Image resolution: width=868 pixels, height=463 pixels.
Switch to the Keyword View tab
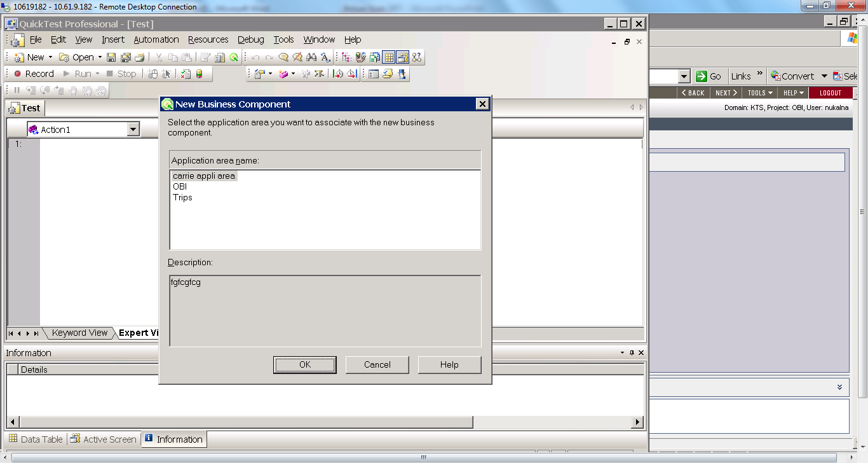[80, 333]
